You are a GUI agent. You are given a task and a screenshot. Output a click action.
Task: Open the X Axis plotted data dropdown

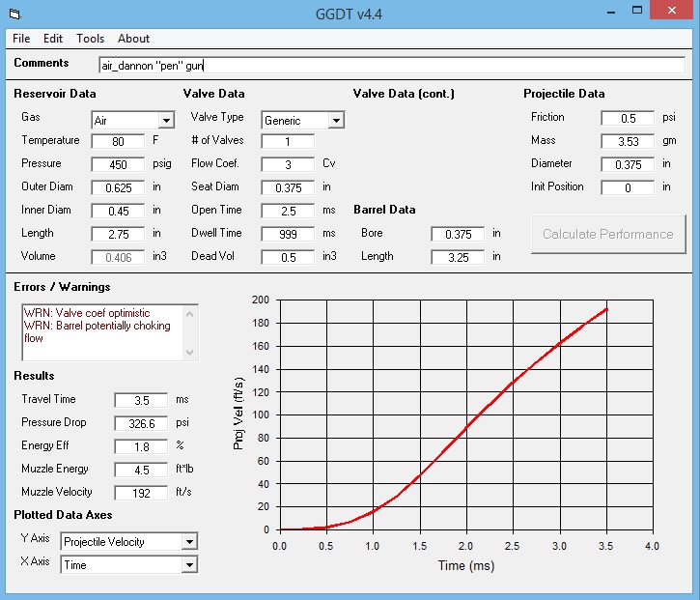point(189,565)
